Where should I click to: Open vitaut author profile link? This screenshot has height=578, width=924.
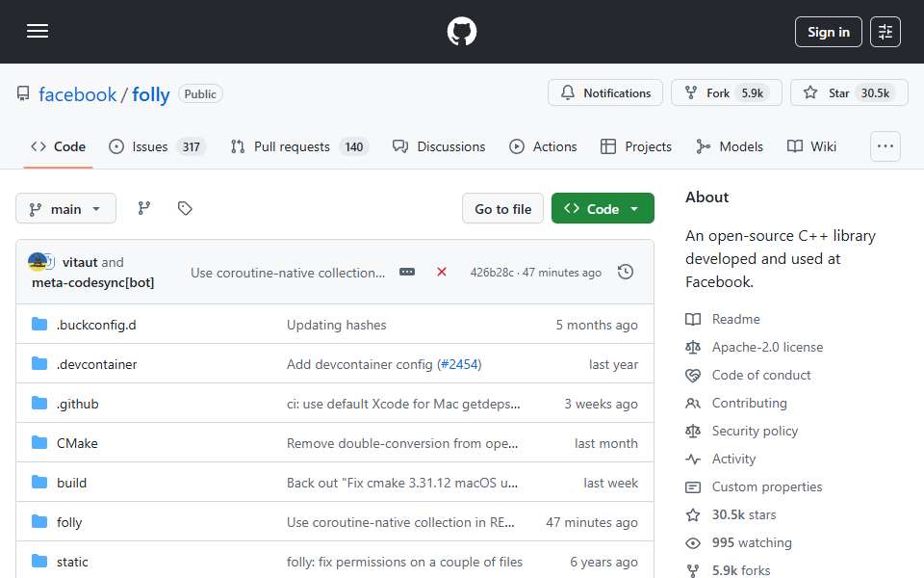[80, 262]
